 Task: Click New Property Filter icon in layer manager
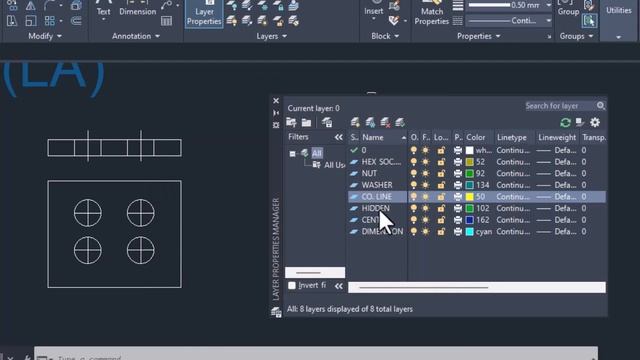(x=291, y=122)
